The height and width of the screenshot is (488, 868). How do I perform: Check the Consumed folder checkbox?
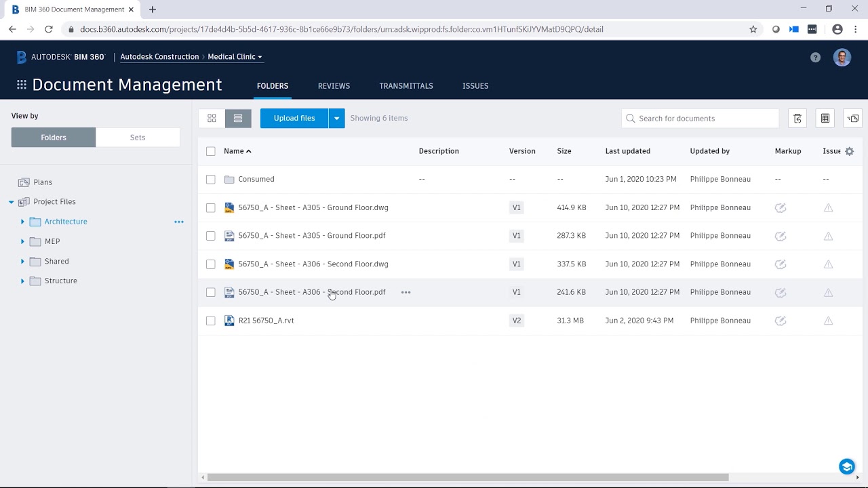211,180
